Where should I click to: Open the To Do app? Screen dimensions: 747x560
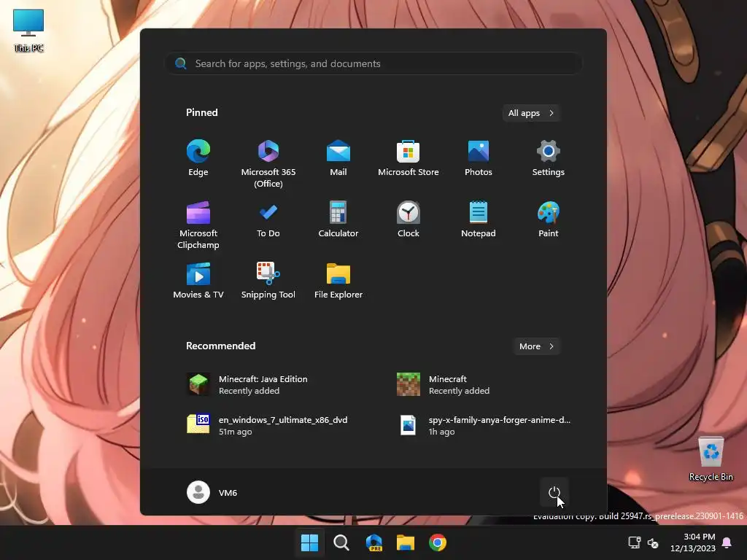pos(268,220)
